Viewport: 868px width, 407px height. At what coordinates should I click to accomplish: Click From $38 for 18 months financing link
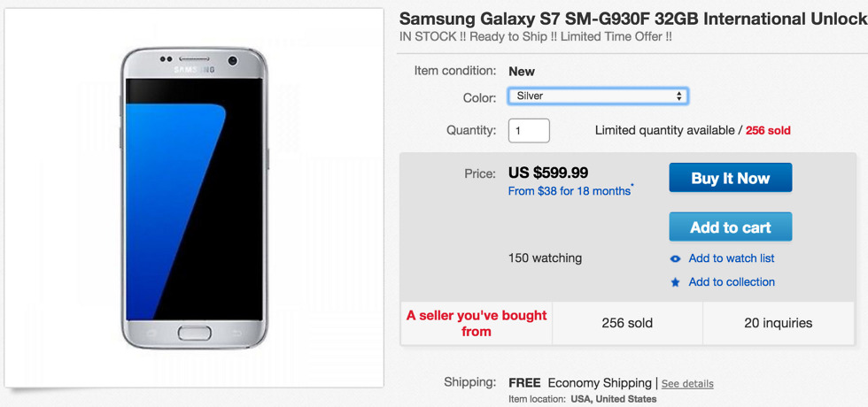point(568,191)
